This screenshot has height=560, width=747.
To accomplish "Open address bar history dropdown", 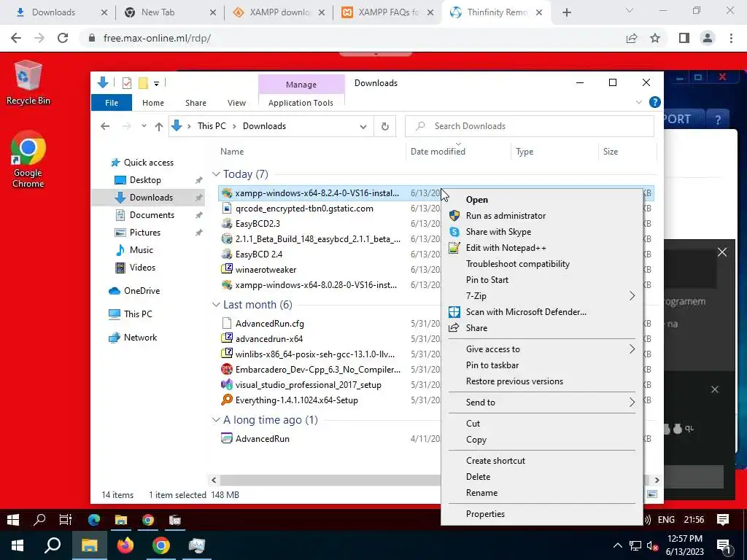I will pos(363,127).
